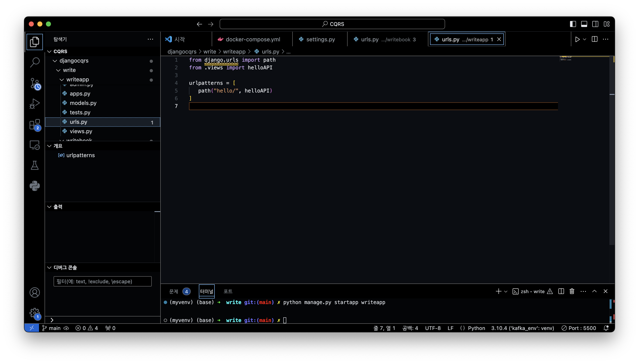Toggle the secondary sidebar layout button
This screenshot has width=639, height=364.
[x=595, y=24]
